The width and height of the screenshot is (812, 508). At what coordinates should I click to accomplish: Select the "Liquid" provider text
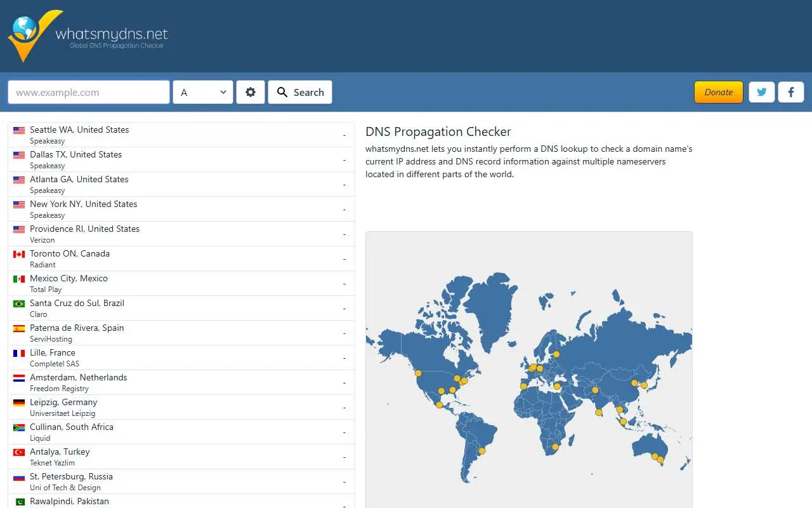click(40, 438)
